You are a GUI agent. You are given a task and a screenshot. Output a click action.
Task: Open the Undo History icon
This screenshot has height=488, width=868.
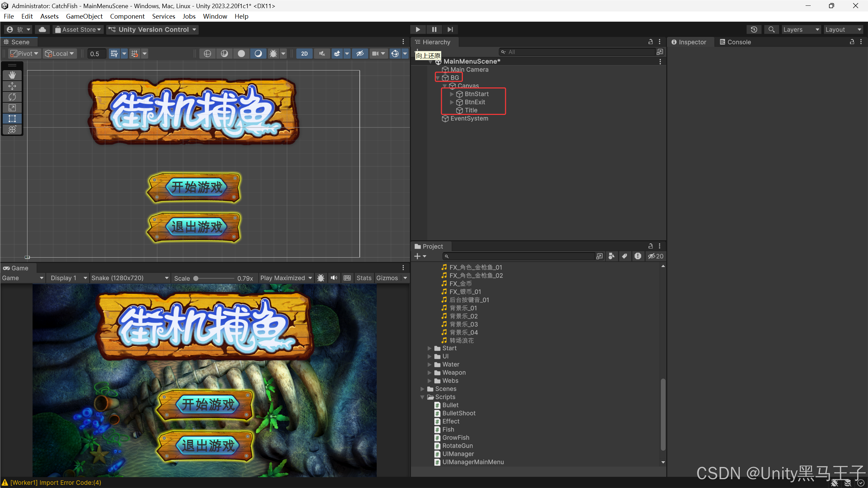click(x=754, y=29)
